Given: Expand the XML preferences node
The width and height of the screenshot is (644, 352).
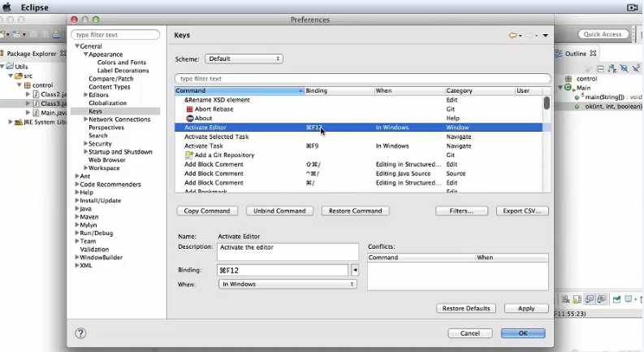Looking at the screenshot, I should pos(77,266).
